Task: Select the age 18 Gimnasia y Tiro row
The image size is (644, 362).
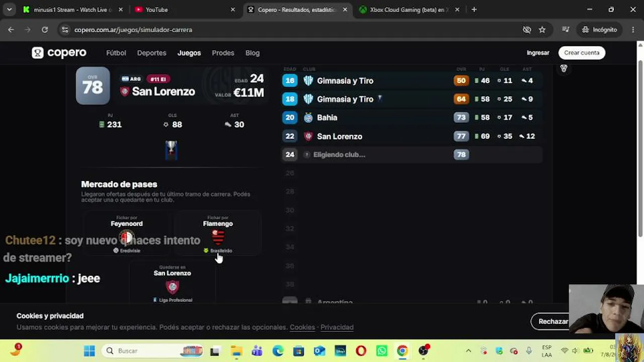Action: tap(412, 99)
